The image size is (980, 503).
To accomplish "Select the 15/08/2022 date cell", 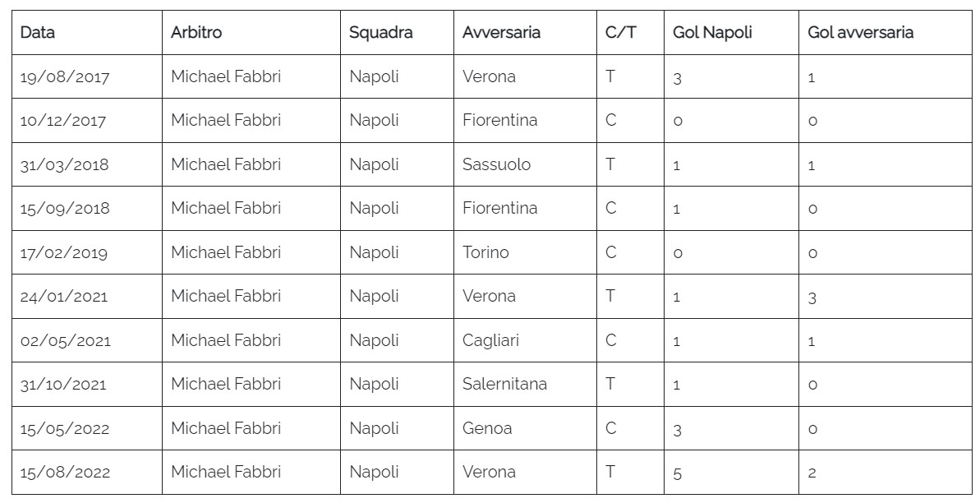I will (x=65, y=473).
